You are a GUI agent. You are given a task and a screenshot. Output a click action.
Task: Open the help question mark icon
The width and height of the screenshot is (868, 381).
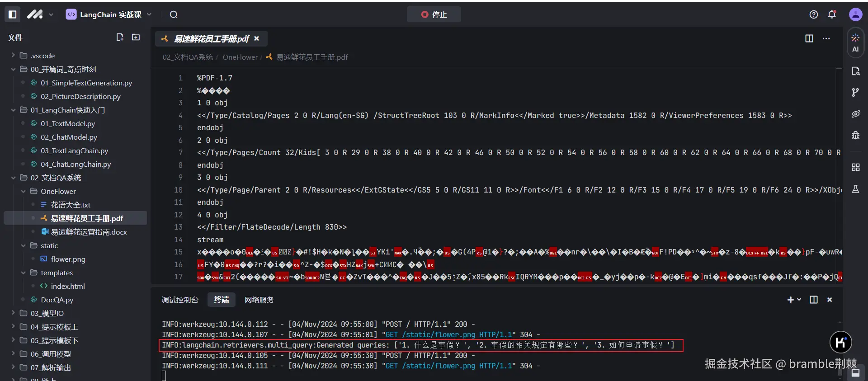[814, 14]
